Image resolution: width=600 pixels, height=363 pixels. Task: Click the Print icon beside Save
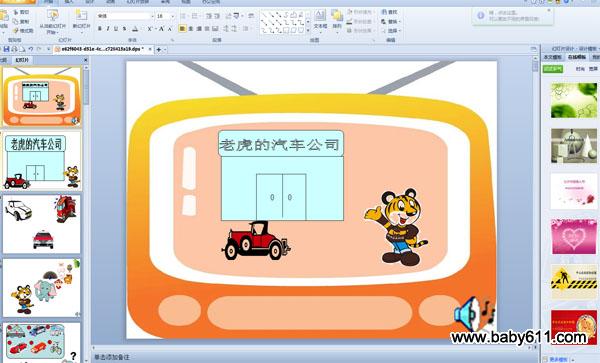click(x=15, y=49)
